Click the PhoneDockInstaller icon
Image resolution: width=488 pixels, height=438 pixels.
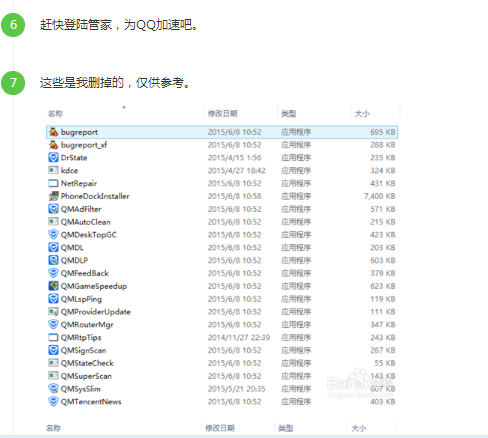click(x=53, y=196)
